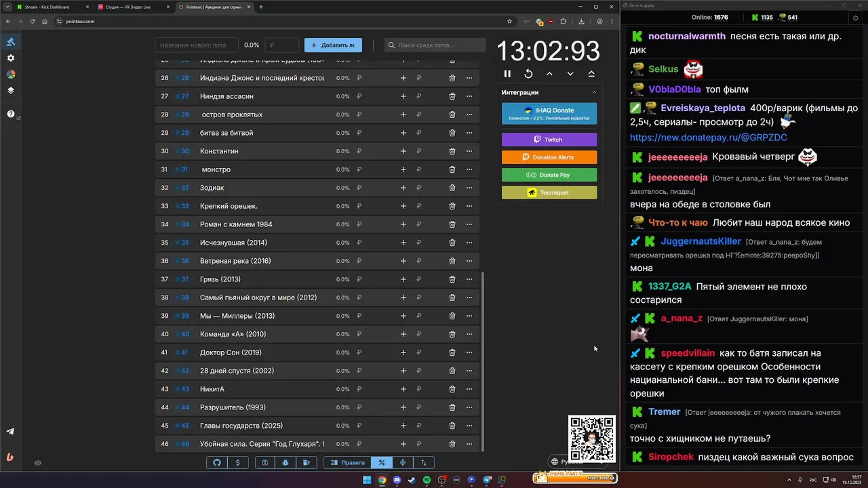This screenshot has width=868, height=488.
Task: Open more options for Главы государств (2025)
Action: click(469, 426)
